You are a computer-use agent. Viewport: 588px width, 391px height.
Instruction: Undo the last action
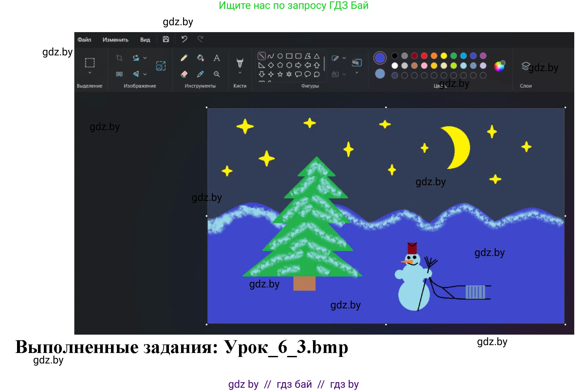[184, 39]
